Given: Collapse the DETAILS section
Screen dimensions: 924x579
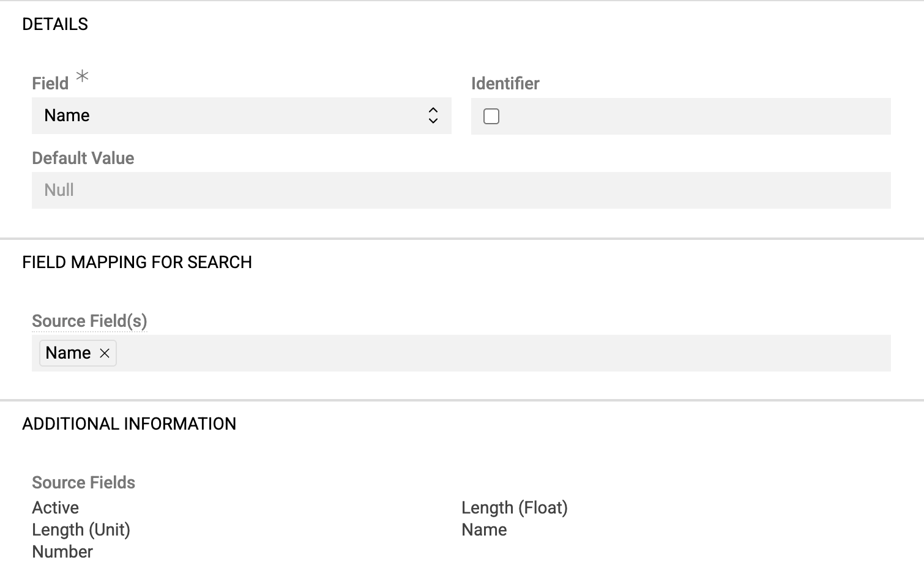Looking at the screenshot, I should pyautogui.click(x=55, y=24).
